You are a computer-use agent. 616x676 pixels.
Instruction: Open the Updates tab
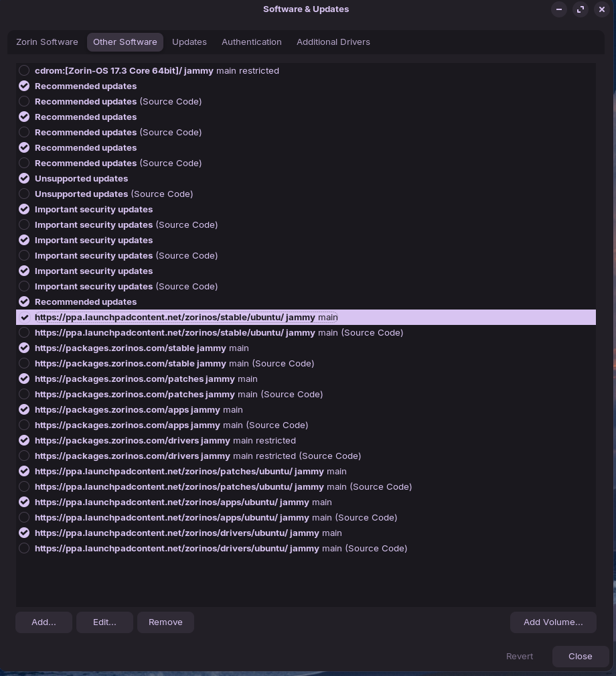click(x=189, y=42)
